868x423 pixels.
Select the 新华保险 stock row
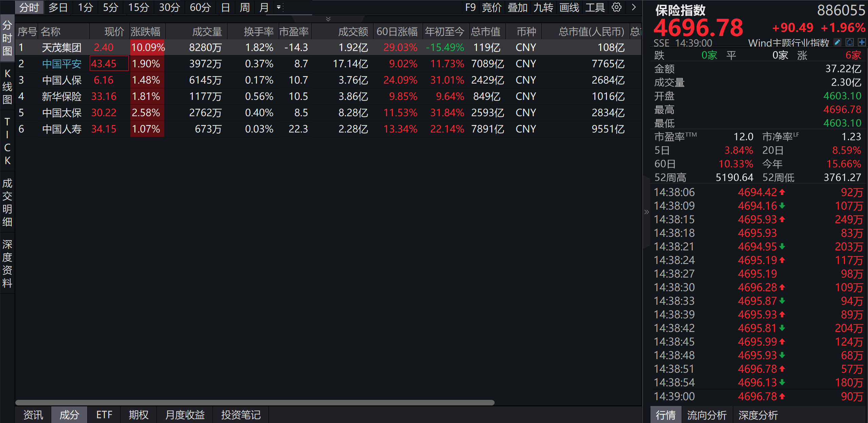coord(328,96)
